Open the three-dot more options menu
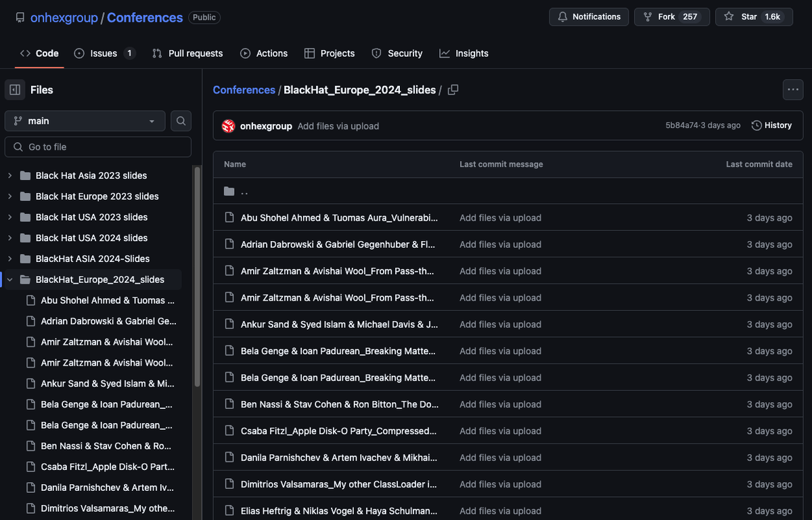Image resolution: width=812 pixels, height=520 pixels. pos(792,89)
